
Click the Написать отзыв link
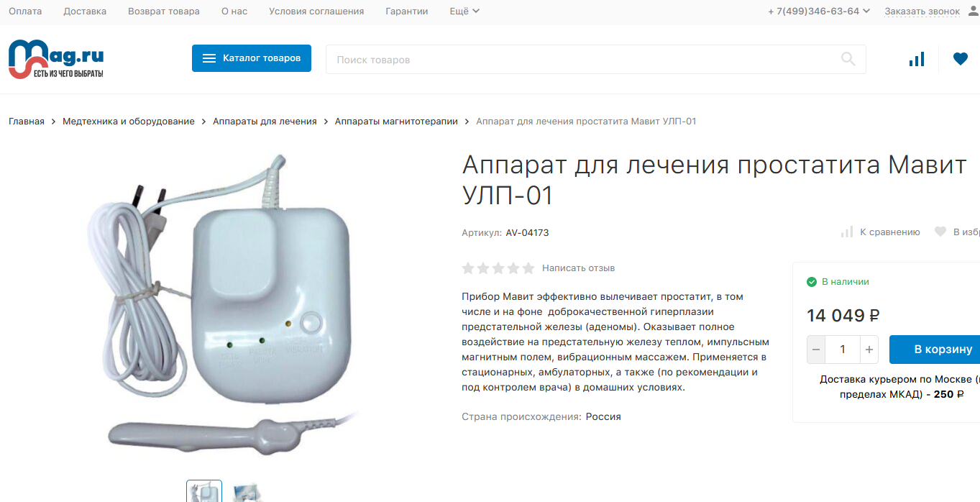[x=579, y=268]
